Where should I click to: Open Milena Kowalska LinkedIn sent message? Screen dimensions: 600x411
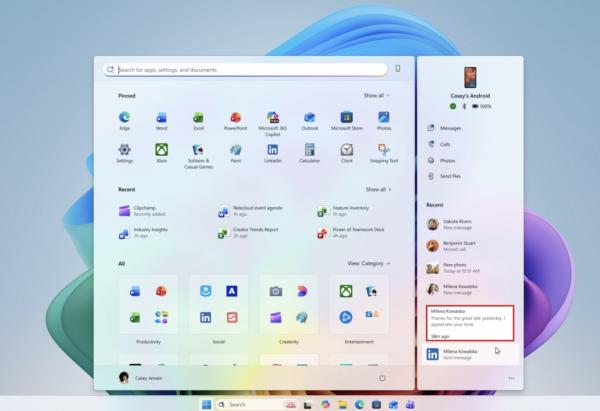[x=470, y=354]
